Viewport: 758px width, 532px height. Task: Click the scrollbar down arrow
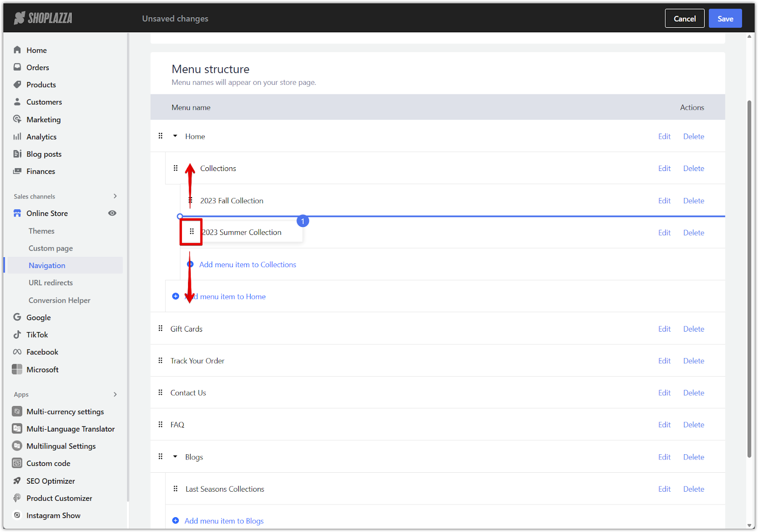click(749, 525)
